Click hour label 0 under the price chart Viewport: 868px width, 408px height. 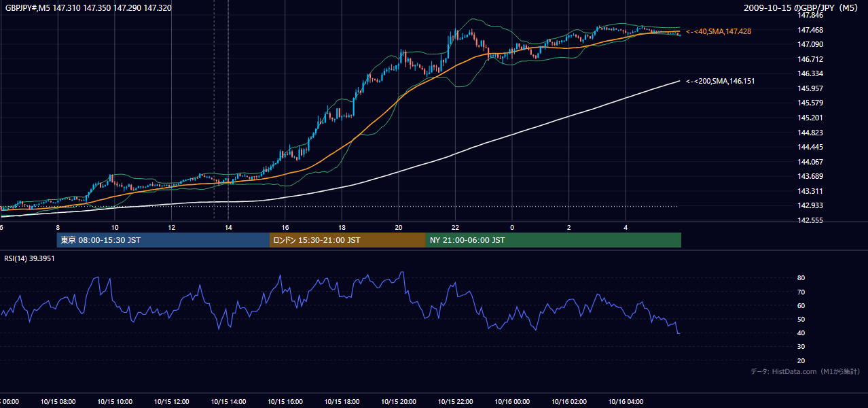point(512,227)
